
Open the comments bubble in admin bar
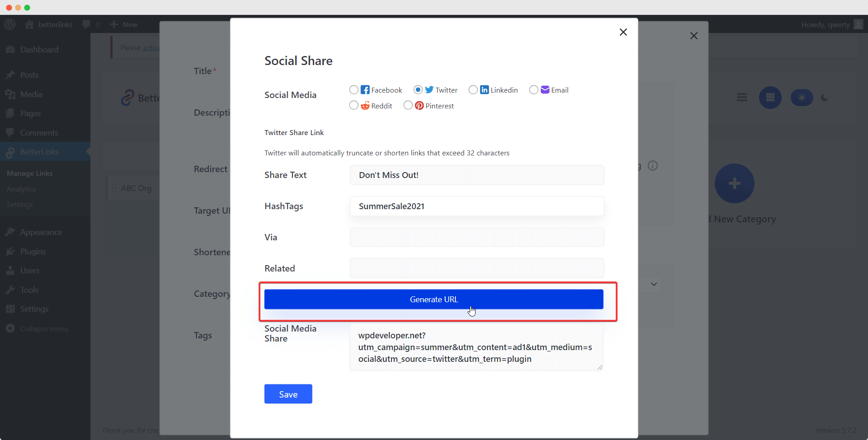(x=90, y=24)
